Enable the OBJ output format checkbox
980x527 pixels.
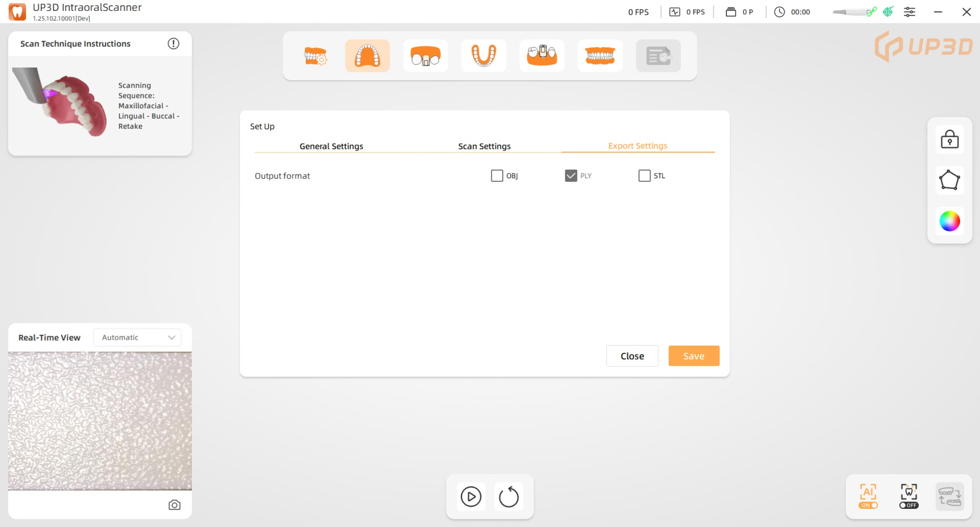coord(497,176)
